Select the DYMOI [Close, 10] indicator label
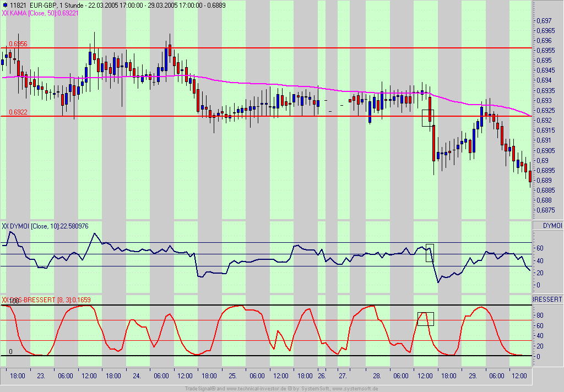Viewport: 564px width, 392px height. pyautogui.click(x=45, y=226)
